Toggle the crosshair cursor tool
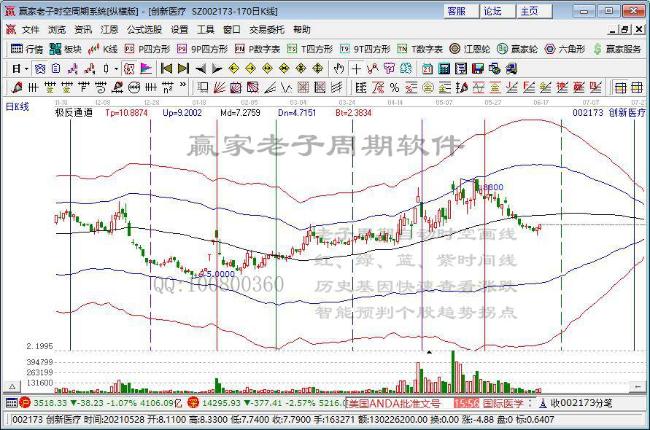Viewport: 650px width, 430px height. coord(356,69)
